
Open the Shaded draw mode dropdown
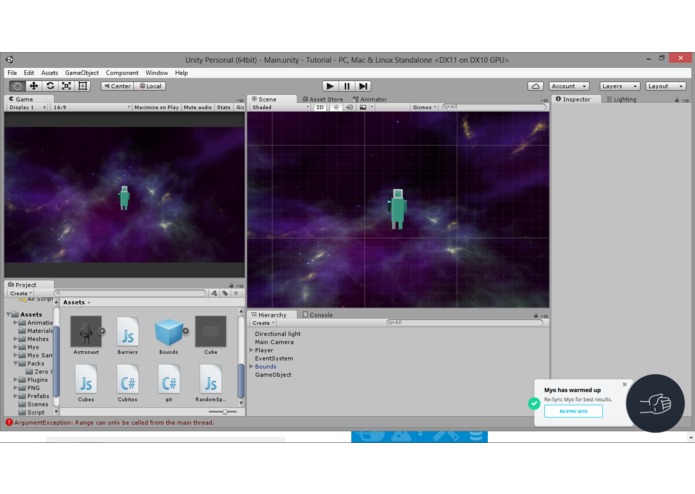pyautogui.click(x=280, y=107)
